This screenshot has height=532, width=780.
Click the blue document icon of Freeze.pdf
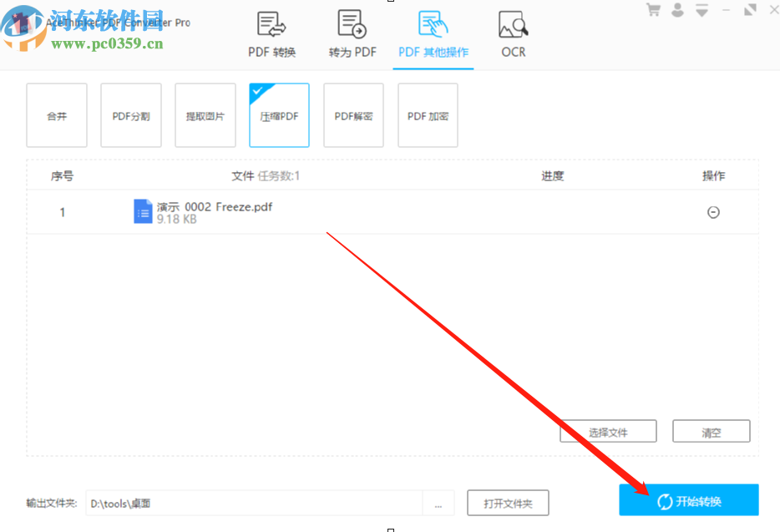tap(143, 211)
